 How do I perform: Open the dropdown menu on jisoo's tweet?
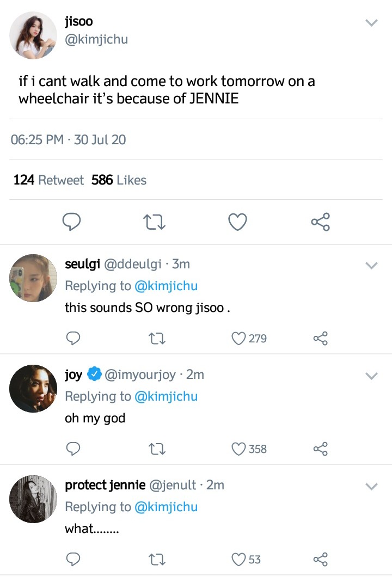click(x=371, y=23)
